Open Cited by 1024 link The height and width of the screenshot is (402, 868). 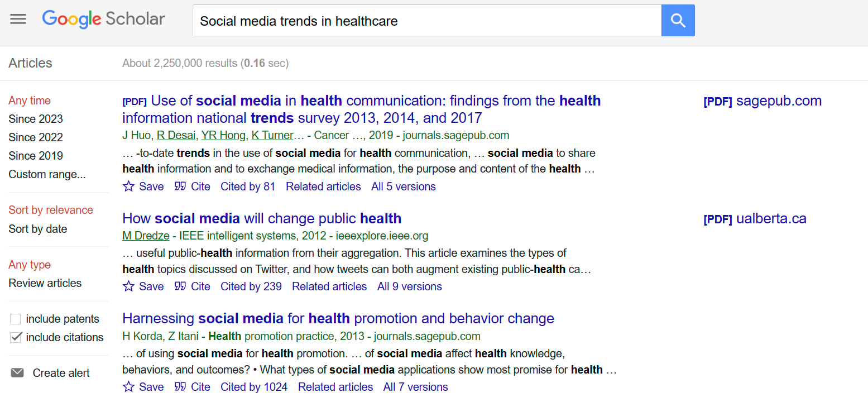click(x=254, y=387)
